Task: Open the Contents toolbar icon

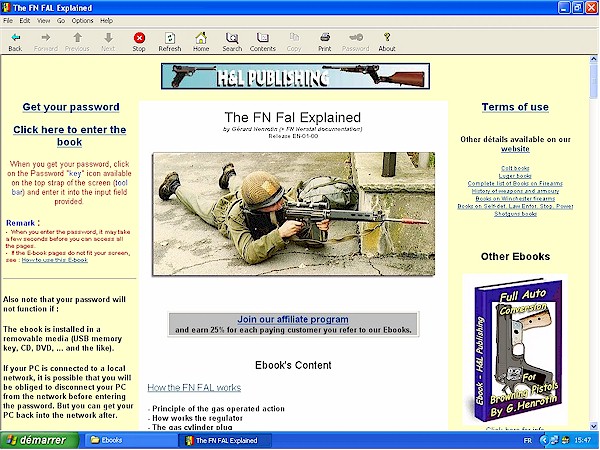Action: (x=262, y=38)
